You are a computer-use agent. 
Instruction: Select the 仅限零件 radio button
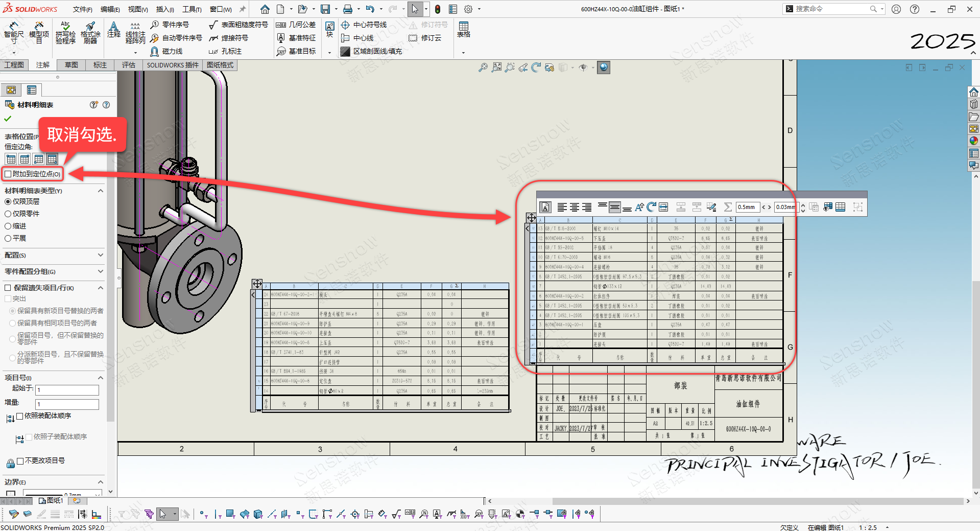point(8,214)
